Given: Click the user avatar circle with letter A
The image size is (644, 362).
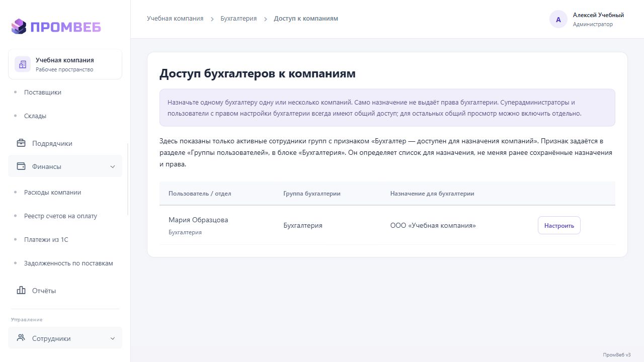Looking at the screenshot, I should pyautogui.click(x=558, y=20).
